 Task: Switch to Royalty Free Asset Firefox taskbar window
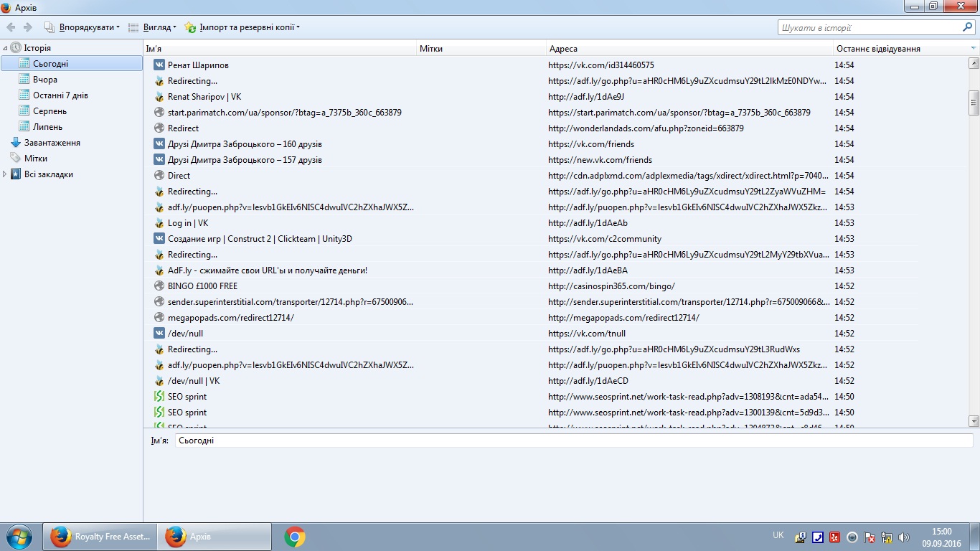tap(99, 537)
